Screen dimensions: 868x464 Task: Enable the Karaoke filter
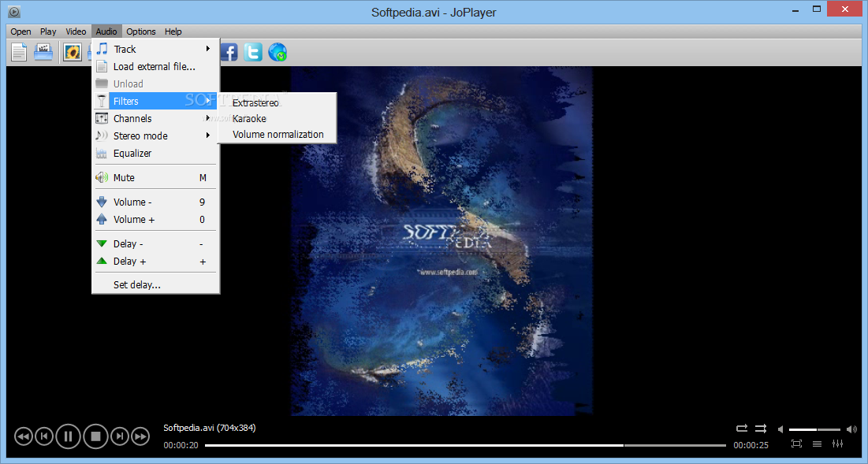[278, 118]
